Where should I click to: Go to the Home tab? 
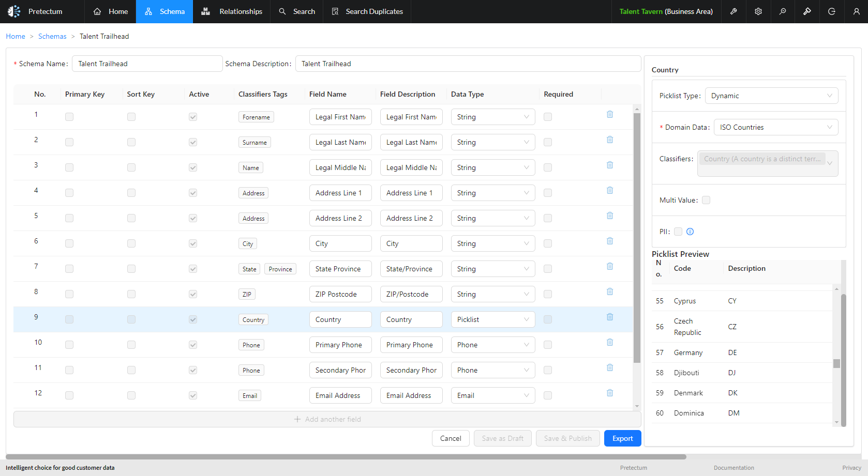110,11
